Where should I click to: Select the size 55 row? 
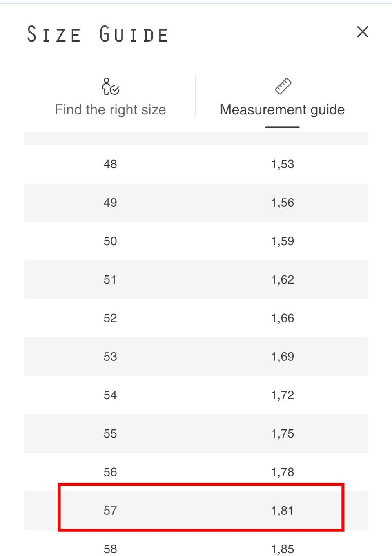(x=196, y=433)
